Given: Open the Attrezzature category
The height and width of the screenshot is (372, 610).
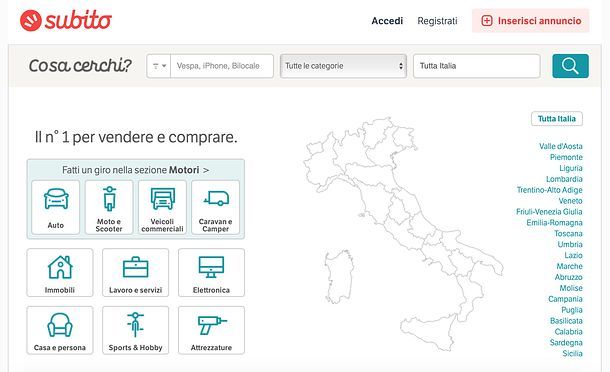Looking at the screenshot, I should pyautogui.click(x=211, y=330).
